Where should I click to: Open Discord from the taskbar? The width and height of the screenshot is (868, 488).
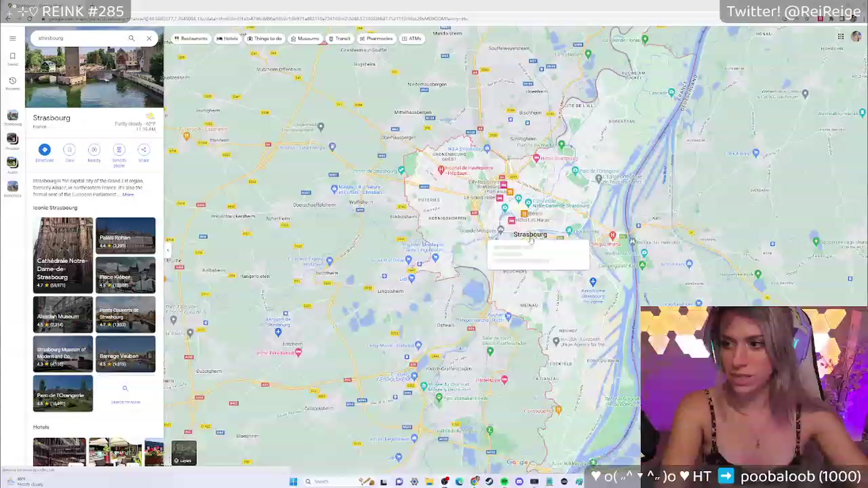point(519,482)
